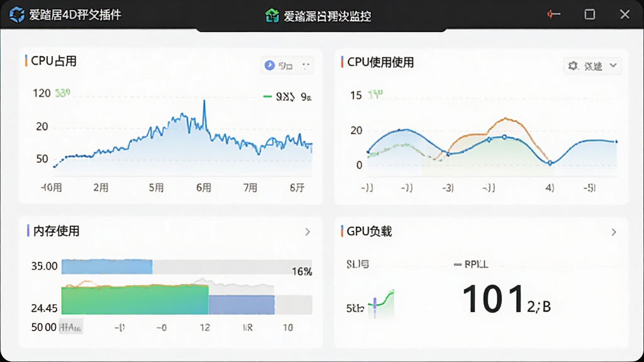
Task: Click the CPU使用使用 panel title
Action: [380, 62]
